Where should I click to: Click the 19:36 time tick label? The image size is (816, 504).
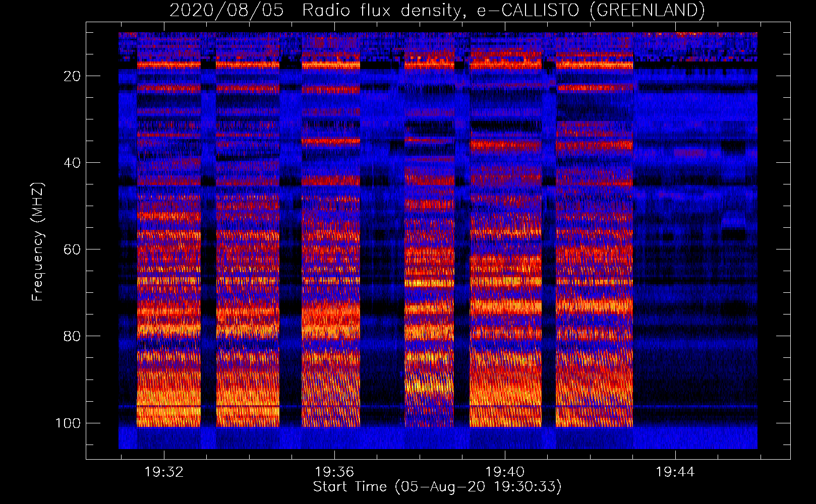334,472
